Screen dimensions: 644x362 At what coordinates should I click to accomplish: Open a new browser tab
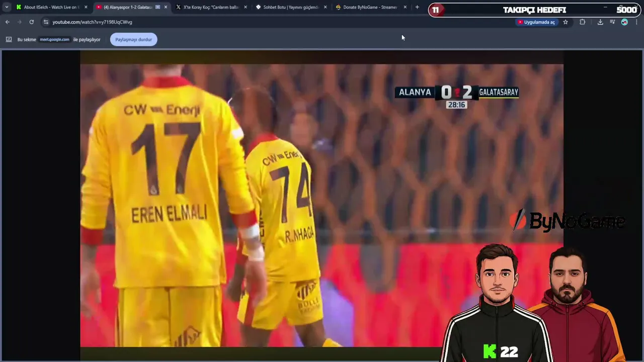417,7
